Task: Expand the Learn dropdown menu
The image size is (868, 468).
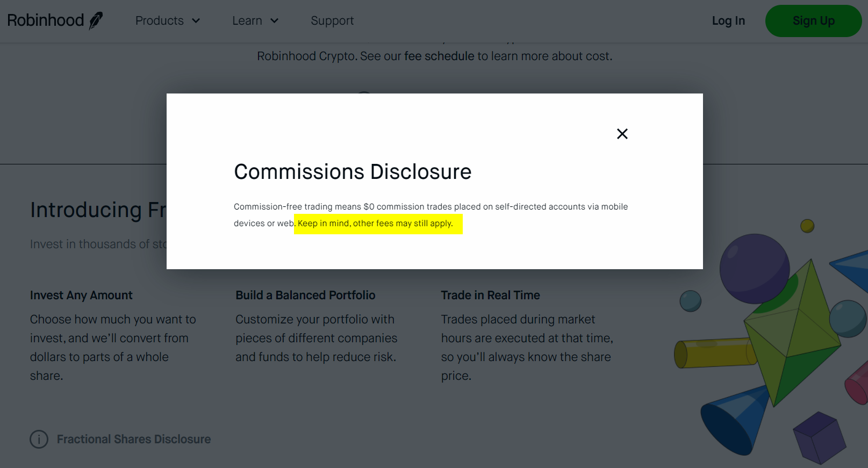Action: (x=255, y=20)
